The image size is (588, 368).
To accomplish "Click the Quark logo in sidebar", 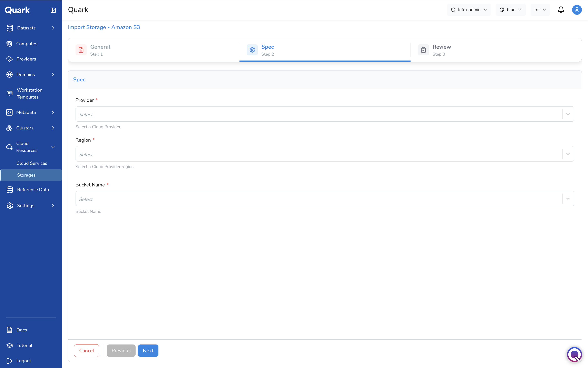I will coord(17,10).
